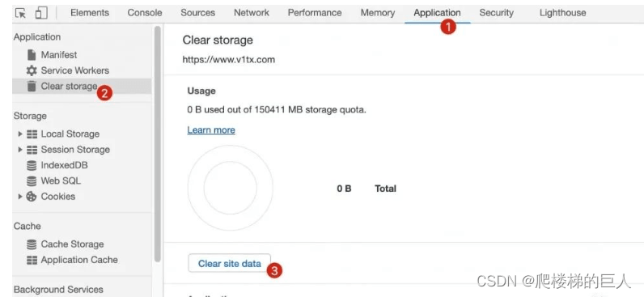Click the Cache Storage database icon
The width and height of the screenshot is (644, 297).
pyautogui.click(x=32, y=244)
